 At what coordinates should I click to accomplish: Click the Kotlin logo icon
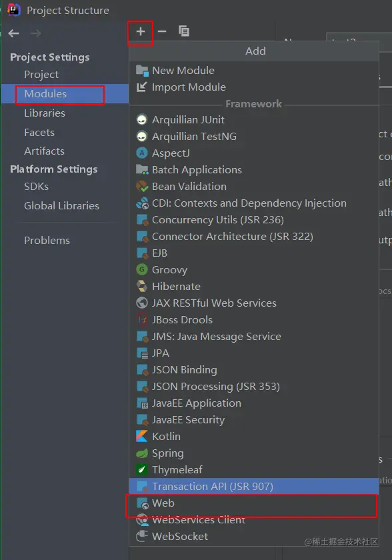142,436
